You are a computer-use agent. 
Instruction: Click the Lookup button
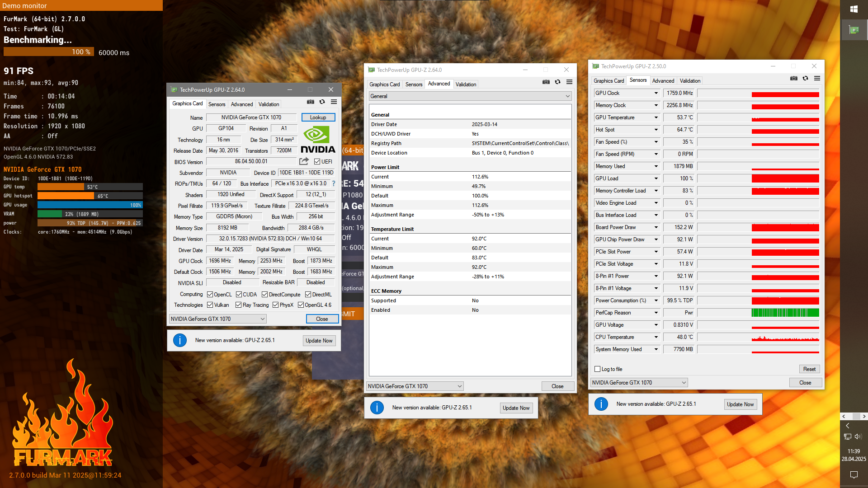click(x=318, y=117)
